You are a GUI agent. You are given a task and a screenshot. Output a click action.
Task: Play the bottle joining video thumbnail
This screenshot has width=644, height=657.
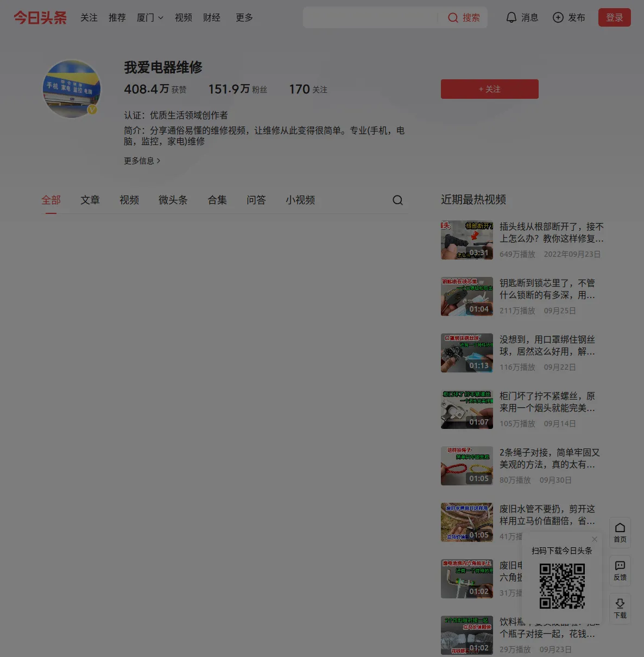coord(467,635)
